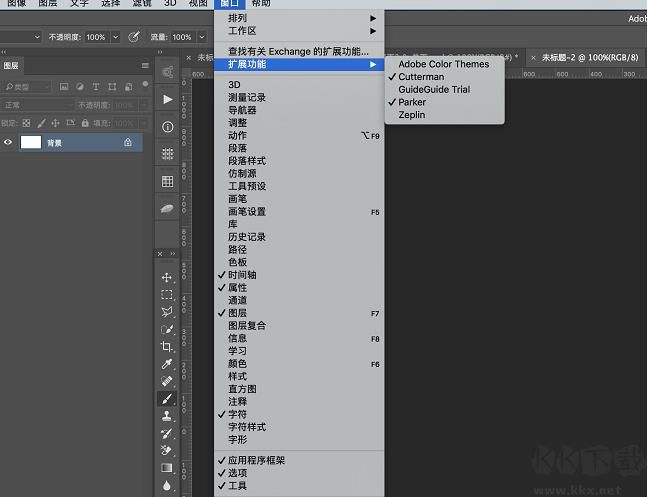Expand the toolbox double-arrow

(x=173, y=254)
